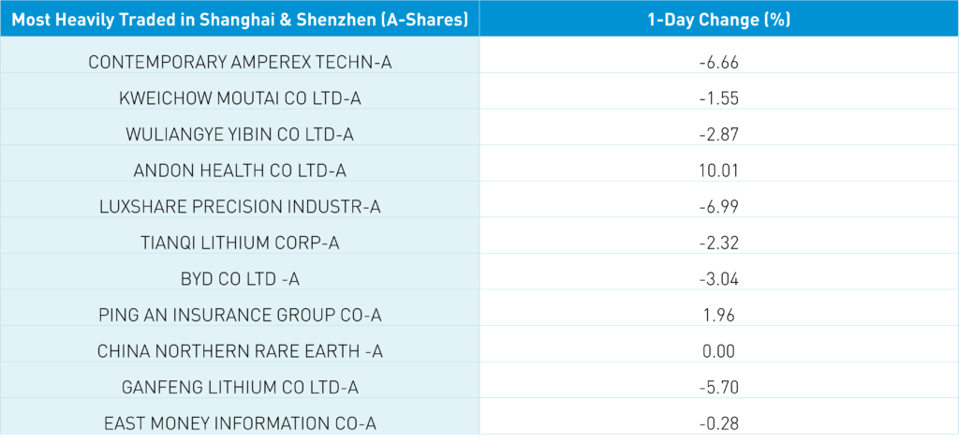
Task: Click the -6.66 change value
Action: coord(718,62)
